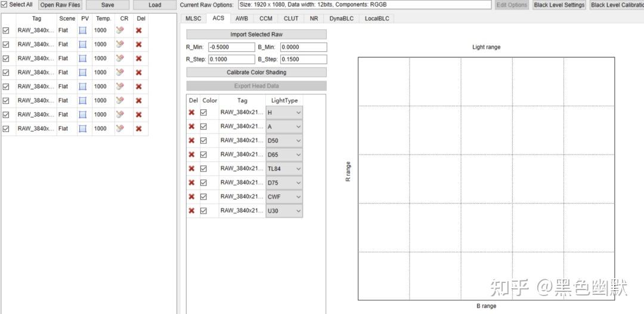Open the DynaBLC tab

pyautogui.click(x=341, y=19)
